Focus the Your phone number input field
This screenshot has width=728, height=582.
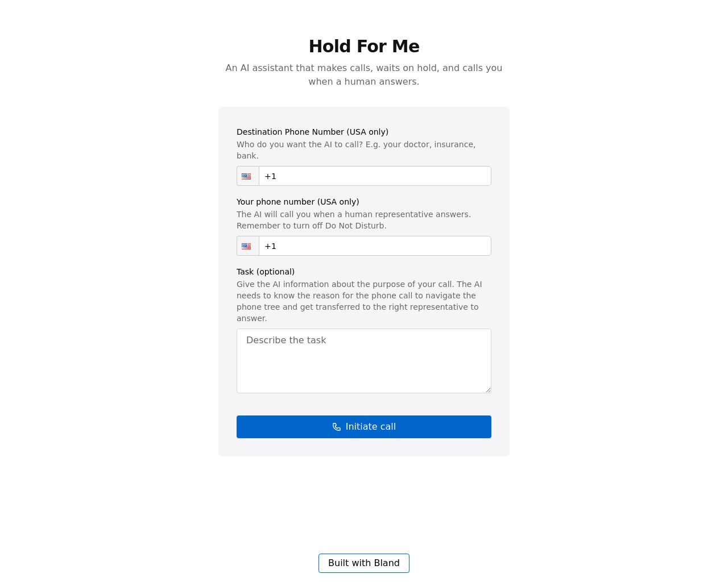[x=375, y=246]
